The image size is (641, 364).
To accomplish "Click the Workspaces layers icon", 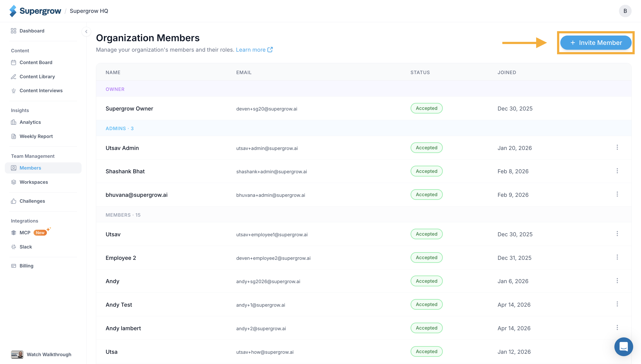I will [14, 182].
